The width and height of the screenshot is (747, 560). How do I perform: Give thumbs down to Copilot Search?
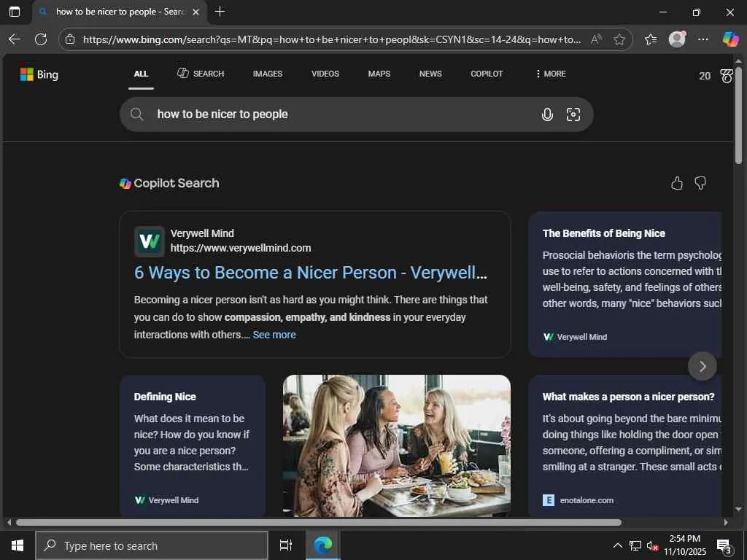[700, 183]
